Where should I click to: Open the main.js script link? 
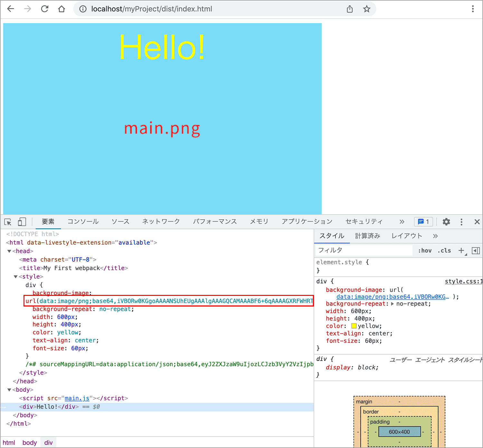click(x=77, y=398)
